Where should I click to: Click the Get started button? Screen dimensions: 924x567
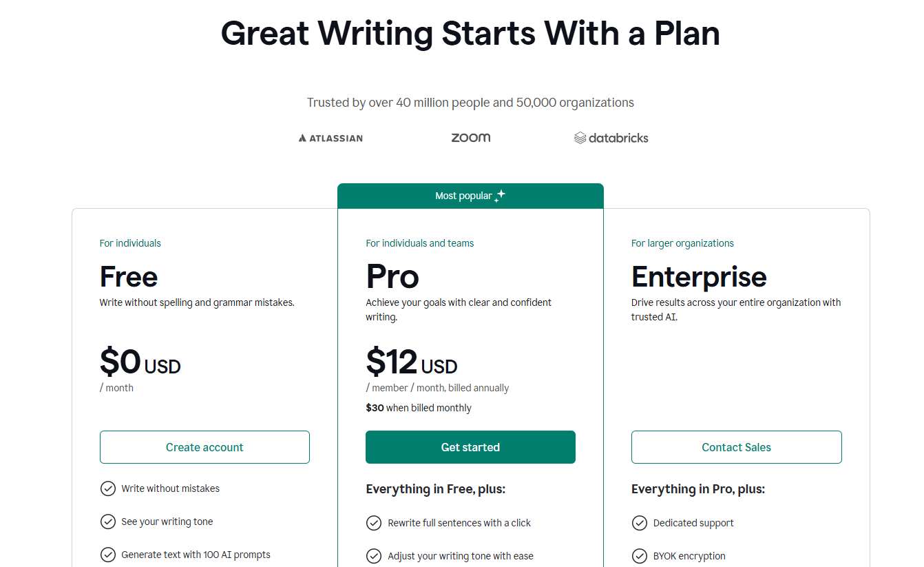pos(470,446)
